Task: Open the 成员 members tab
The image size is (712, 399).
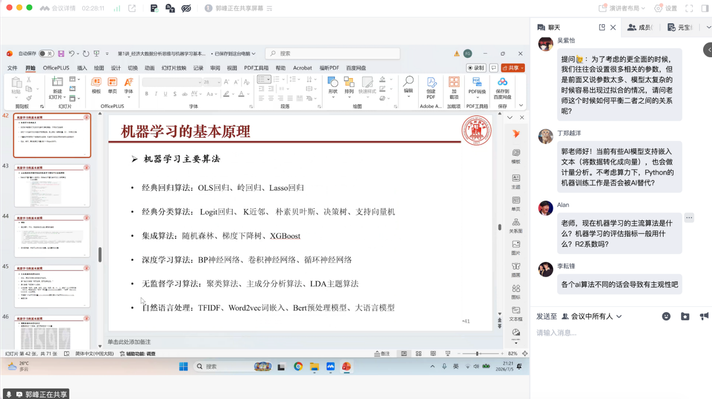Action: [640, 27]
